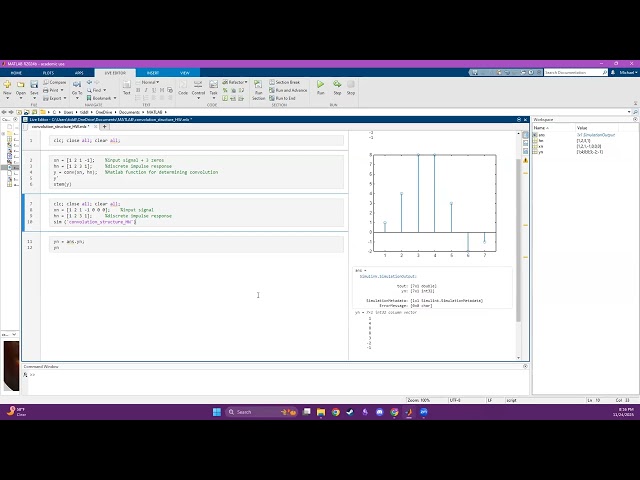Switch to the LIVE EDITOR ribbon tab
This screenshot has width=640, height=480.
click(115, 73)
